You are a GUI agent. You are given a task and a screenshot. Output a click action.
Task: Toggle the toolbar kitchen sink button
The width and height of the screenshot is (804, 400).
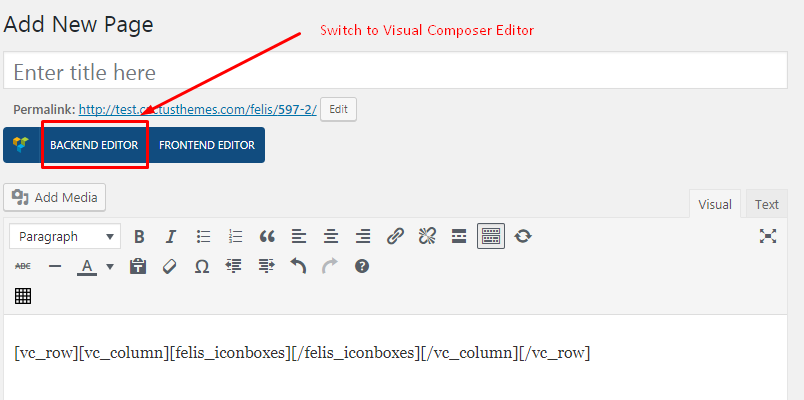click(x=490, y=237)
